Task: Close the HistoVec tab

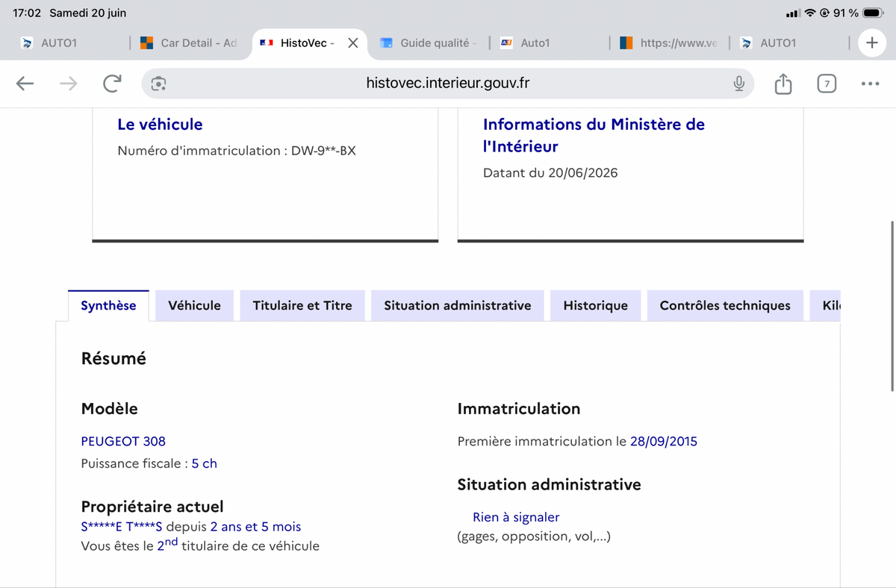Action: point(353,43)
